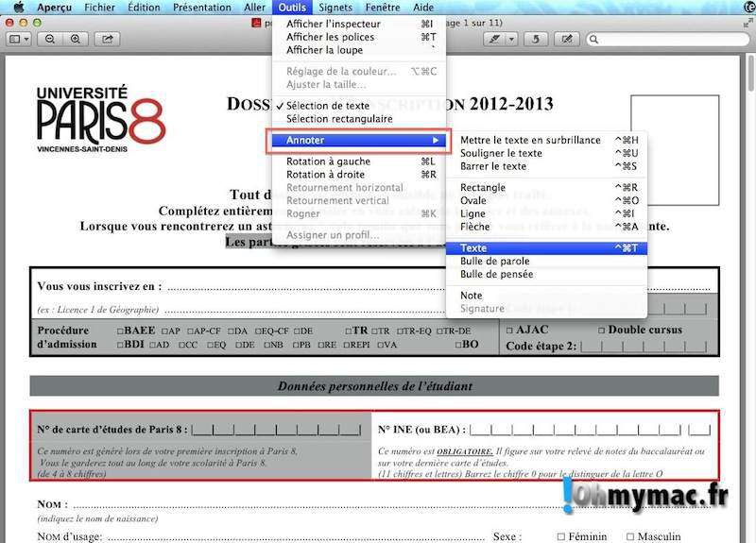Screen dimensions: 756x543
Task: Choose Rotation à gauche
Action: (359, 161)
